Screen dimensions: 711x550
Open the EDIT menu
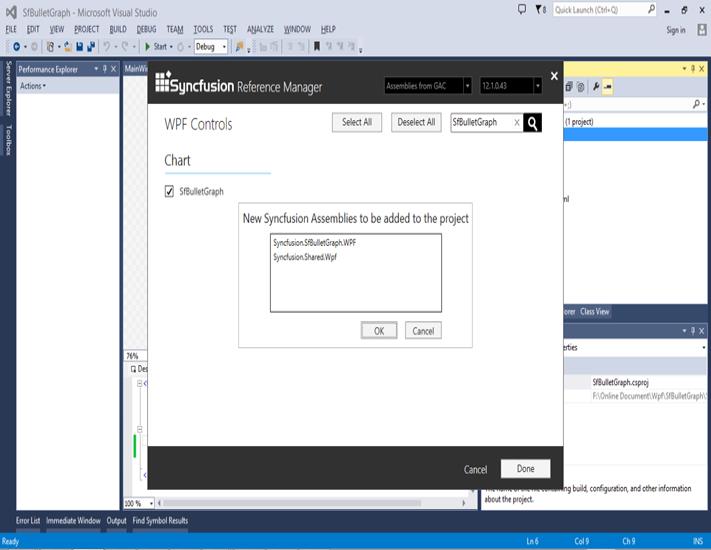pyautogui.click(x=33, y=29)
